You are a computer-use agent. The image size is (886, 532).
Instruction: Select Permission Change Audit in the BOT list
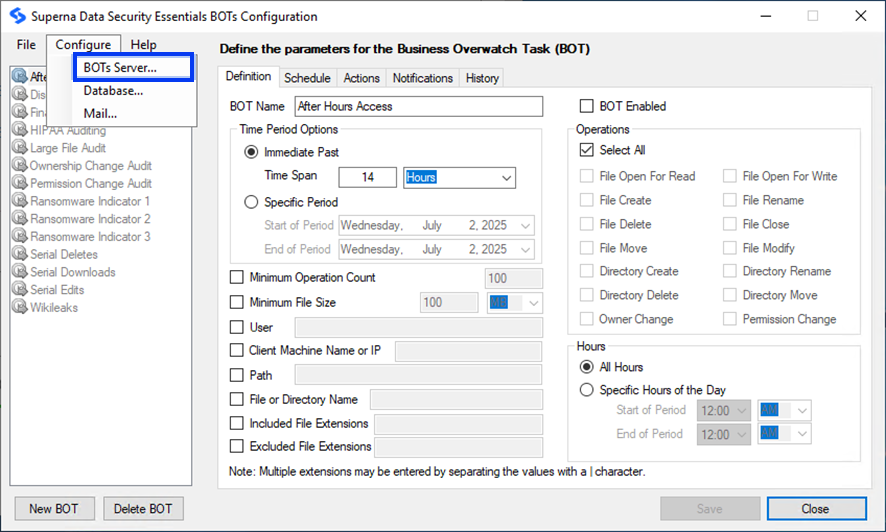pos(91,183)
